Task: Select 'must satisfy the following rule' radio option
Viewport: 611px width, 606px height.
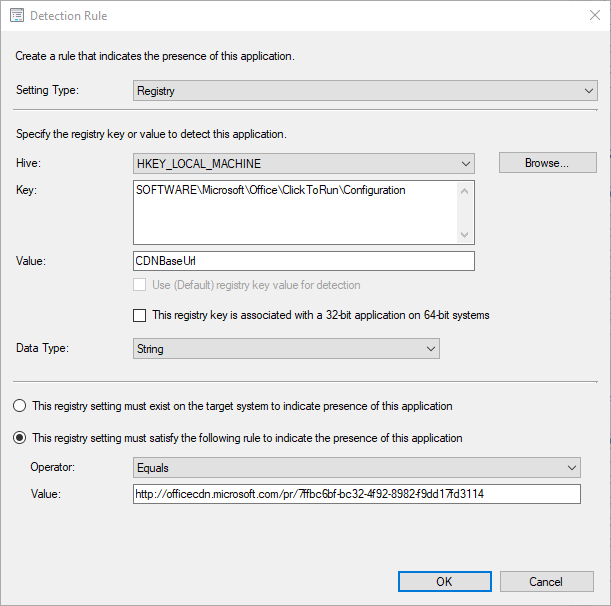Action: [19, 438]
